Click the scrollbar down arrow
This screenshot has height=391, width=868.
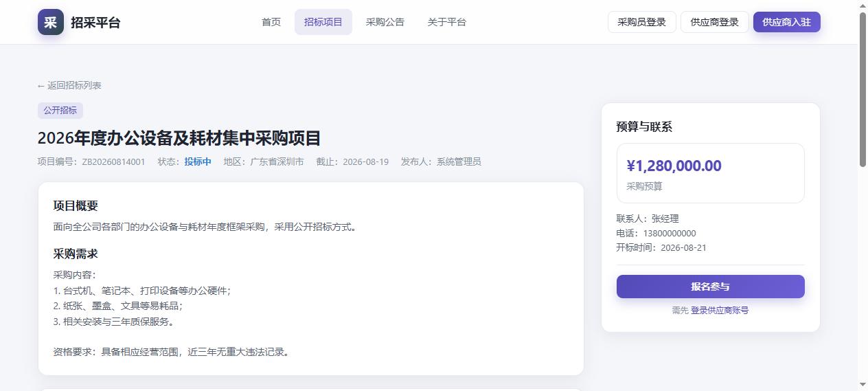(863, 385)
